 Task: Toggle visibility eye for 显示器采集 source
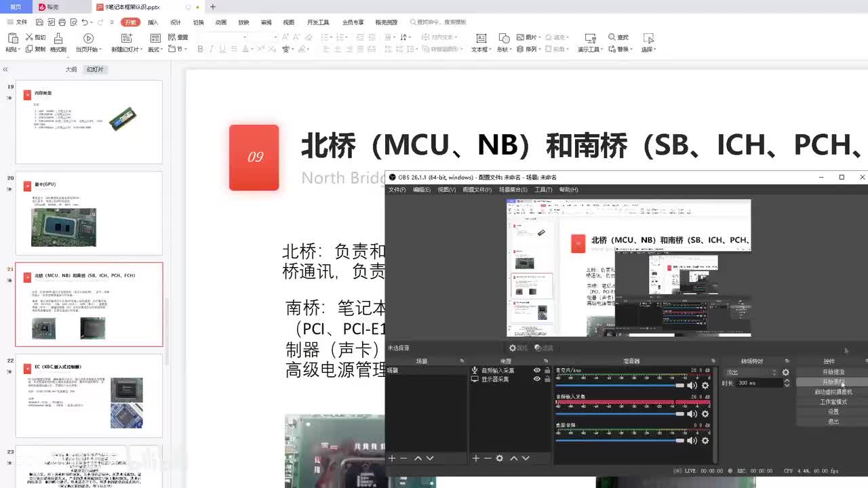click(537, 380)
